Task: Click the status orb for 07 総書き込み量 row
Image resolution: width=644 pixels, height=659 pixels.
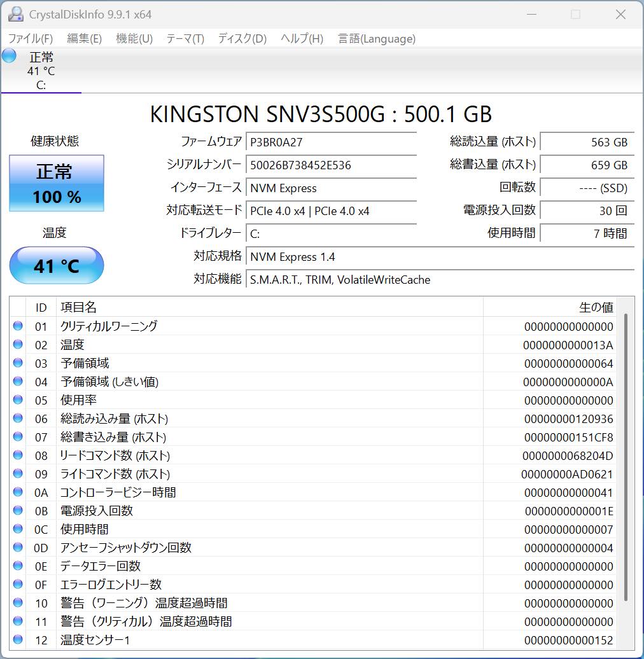Action: pos(18,436)
